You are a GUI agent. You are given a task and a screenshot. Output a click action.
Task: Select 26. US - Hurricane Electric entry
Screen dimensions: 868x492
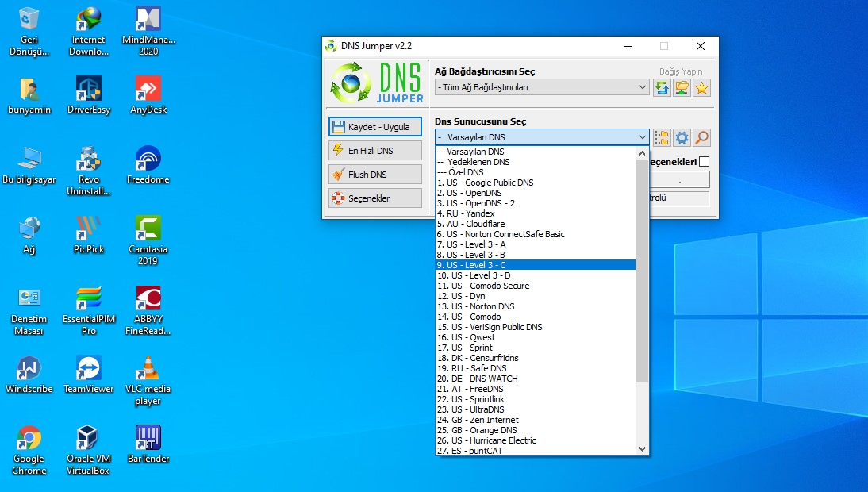click(536, 440)
